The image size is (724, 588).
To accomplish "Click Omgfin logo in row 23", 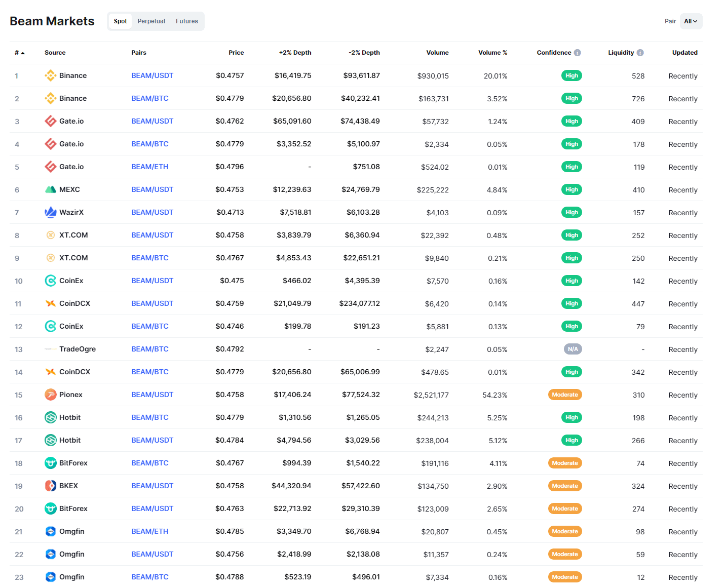I will click(x=50, y=577).
